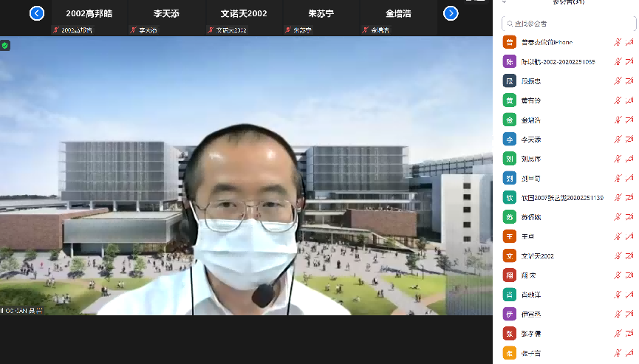Click the video-off icon for 金增浩 in list
Screen dimensions: 639x364
[x=630, y=120]
